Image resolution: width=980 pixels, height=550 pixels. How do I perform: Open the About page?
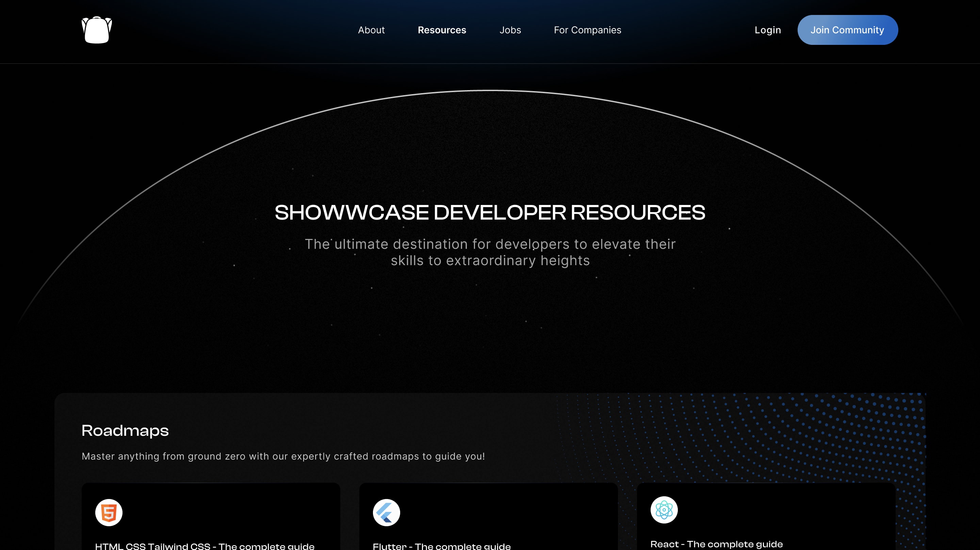click(x=371, y=30)
